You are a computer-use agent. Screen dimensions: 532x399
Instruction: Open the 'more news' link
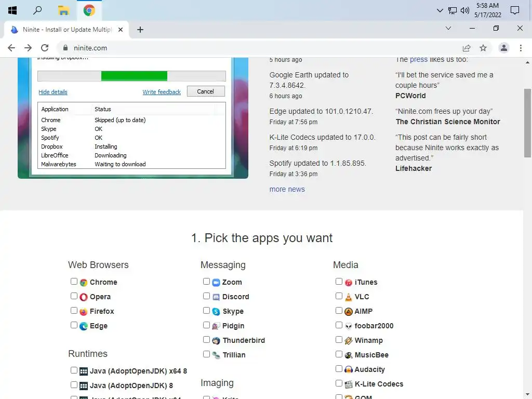point(287,189)
